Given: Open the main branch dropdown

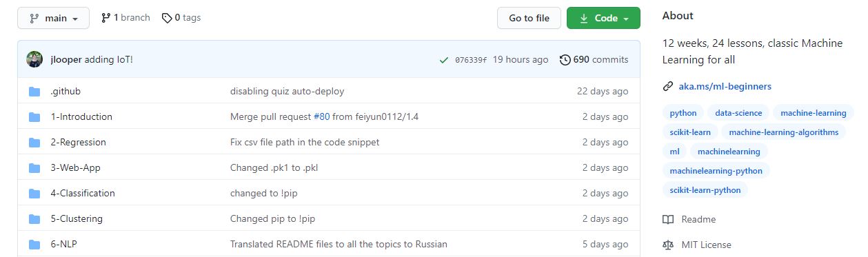Looking at the screenshot, I should [53, 18].
